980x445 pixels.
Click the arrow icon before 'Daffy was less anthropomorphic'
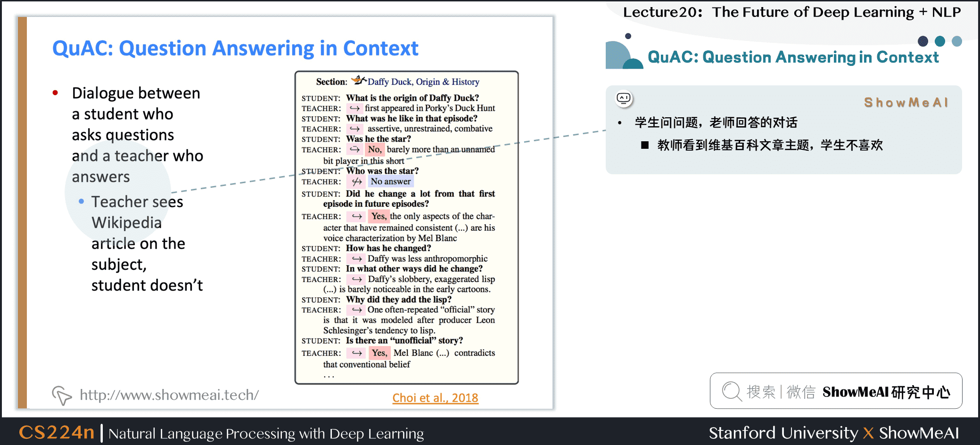pos(357,259)
